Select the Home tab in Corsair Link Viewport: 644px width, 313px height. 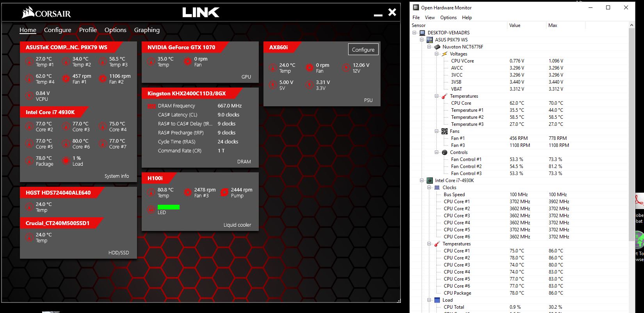[x=28, y=30]
